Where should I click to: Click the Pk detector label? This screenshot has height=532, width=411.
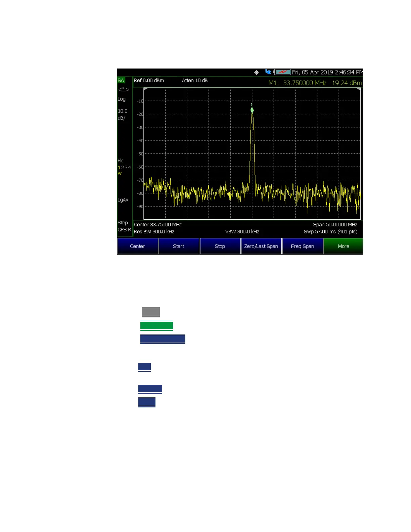tap(120, 161)
